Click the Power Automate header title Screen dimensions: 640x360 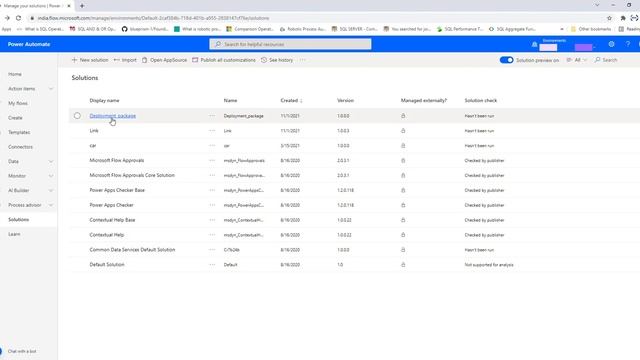(29, 44)
